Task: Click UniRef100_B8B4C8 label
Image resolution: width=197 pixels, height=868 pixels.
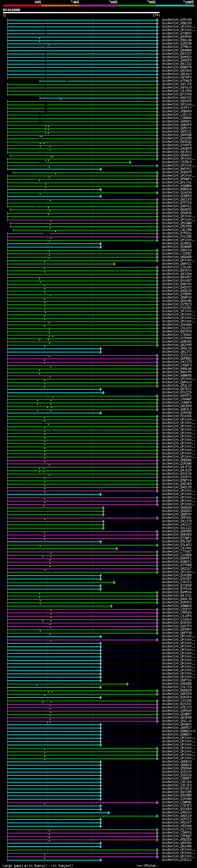Action: pyautogui.click(x=177, y=189)
